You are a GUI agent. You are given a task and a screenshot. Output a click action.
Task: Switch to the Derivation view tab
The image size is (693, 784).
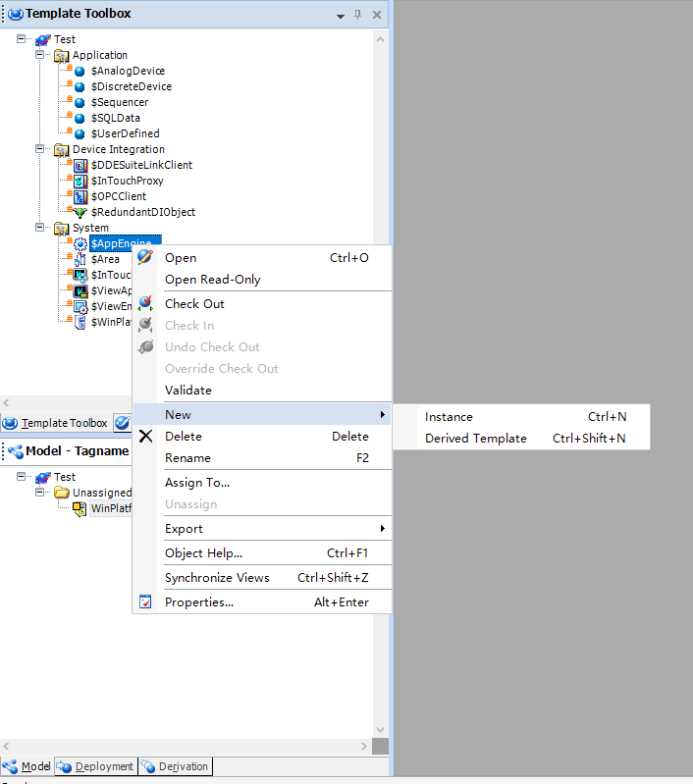[175, 766]
